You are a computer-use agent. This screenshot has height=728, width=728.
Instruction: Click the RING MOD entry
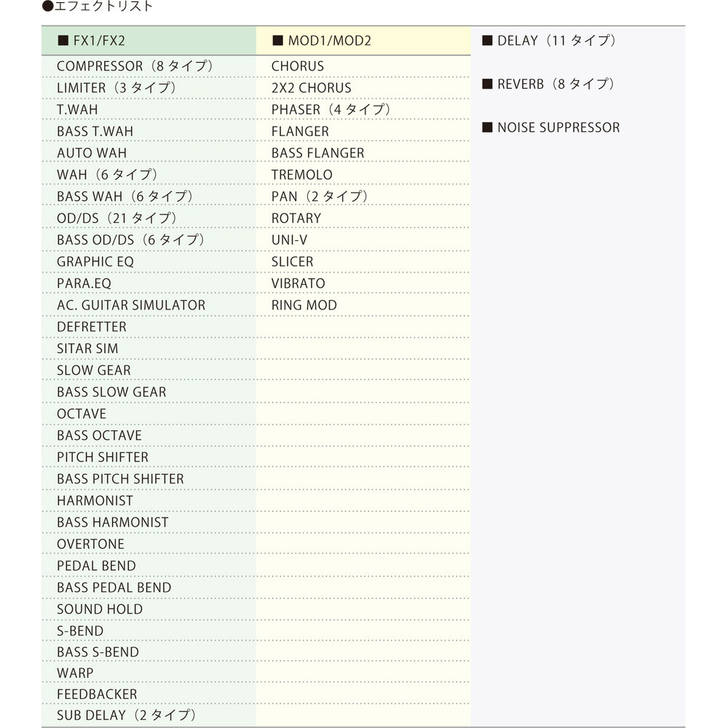point(304,305)
